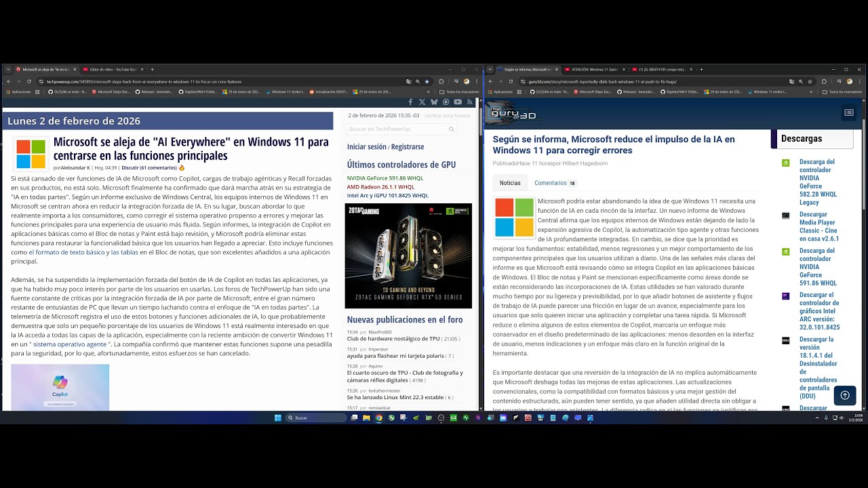Select the Comentarios 18 tab on guru3d
The width and height of the screenshot is (868, 488).
[x=555, y=183]
